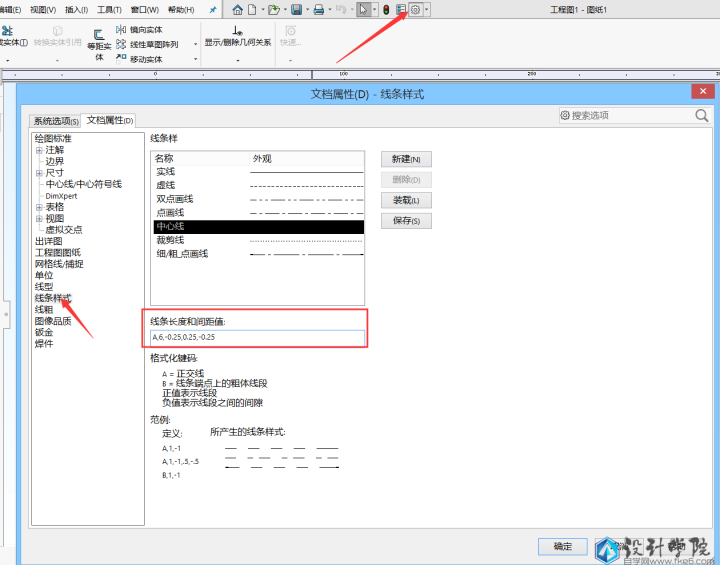Select the 双点画线 line style row
This screenshot has width=720, height=565.
[175, 199]
